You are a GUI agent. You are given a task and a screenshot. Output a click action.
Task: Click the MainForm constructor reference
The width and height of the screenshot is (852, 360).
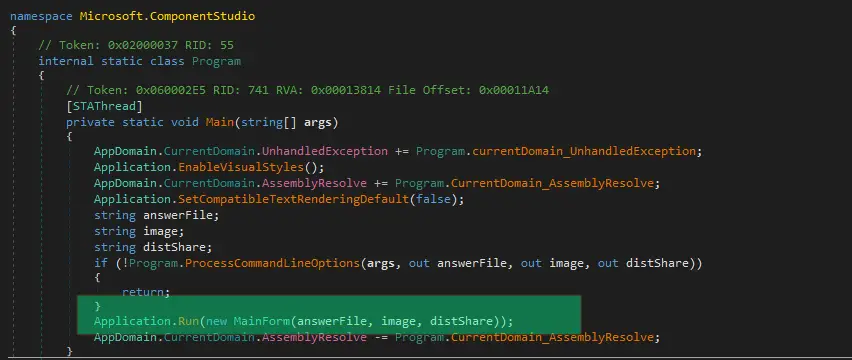click(261, 321)
